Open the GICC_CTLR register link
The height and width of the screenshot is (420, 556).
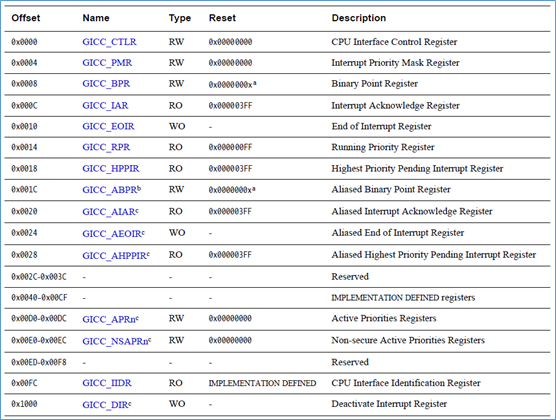point(109,42)
